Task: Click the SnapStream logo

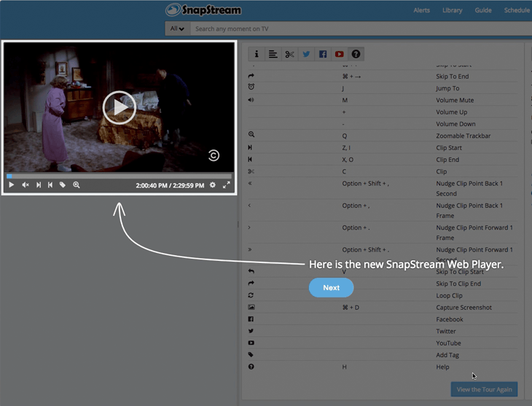Action: [x=203, y=10]
